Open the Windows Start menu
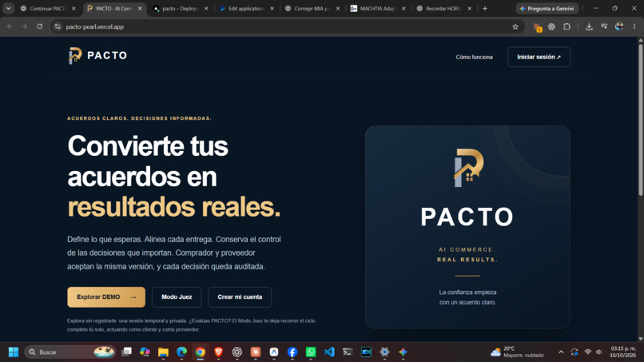644x362 pixels. pyautogui.click(x=14, y=352)
